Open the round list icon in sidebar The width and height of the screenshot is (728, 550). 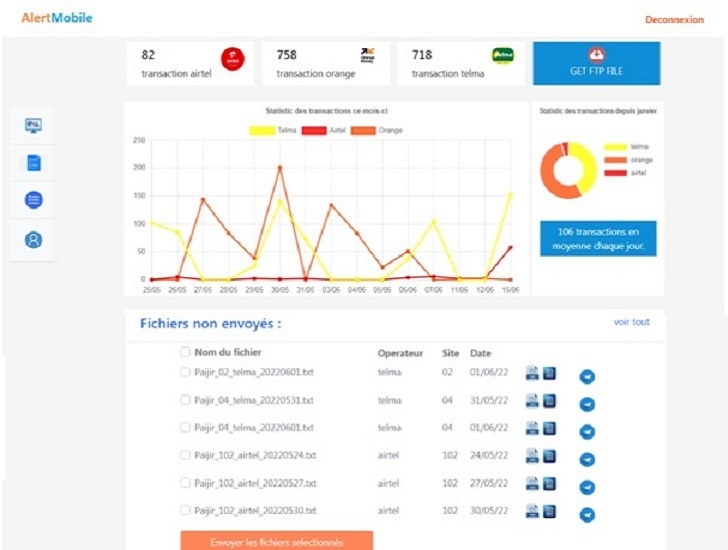(x=33, y=201)
